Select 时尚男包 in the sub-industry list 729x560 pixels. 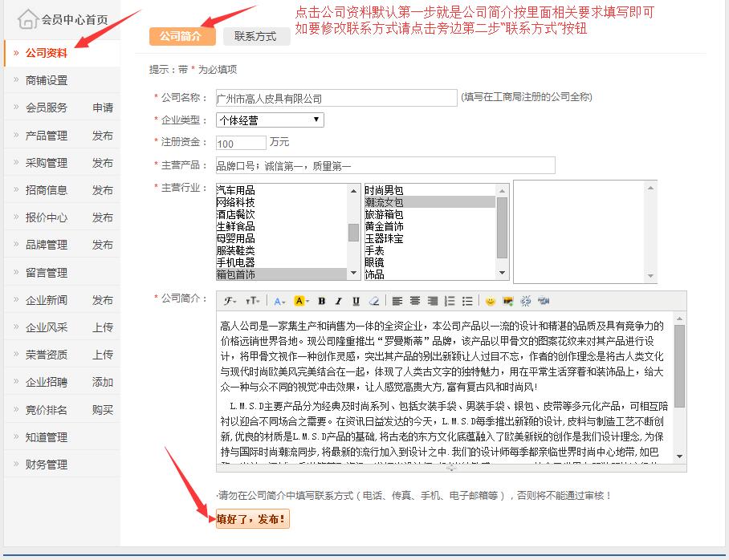(384, 190)
